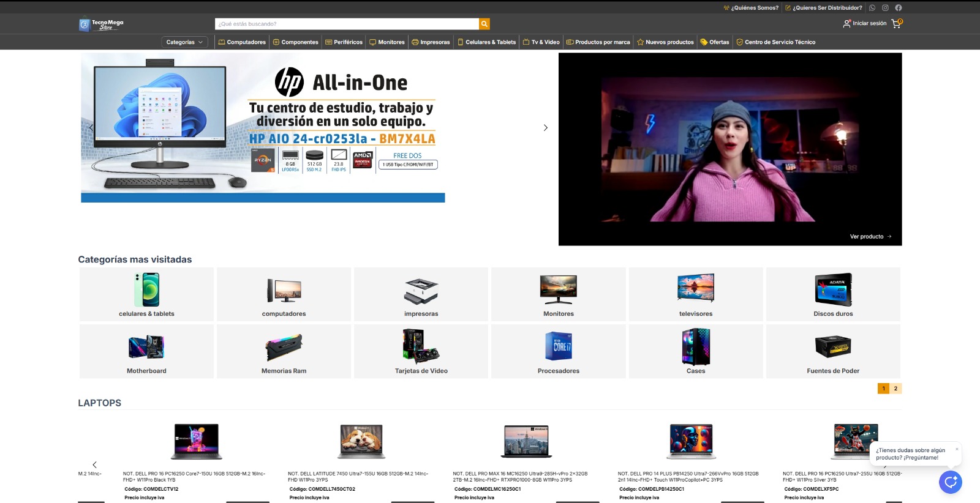The image size is (980, 503).
Task: Open Nuevos productos menu
Action: coord(665,42)
